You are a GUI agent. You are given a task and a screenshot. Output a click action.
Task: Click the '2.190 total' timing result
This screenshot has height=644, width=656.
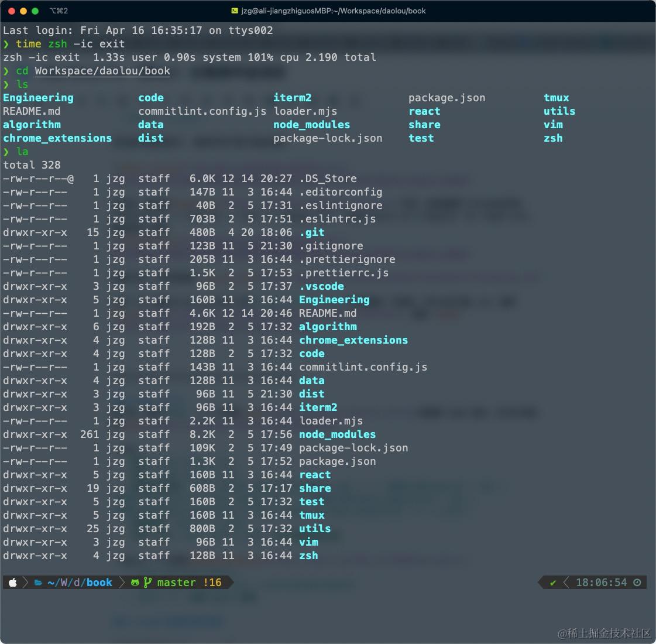pyautogui.click(x=341, y=57)
